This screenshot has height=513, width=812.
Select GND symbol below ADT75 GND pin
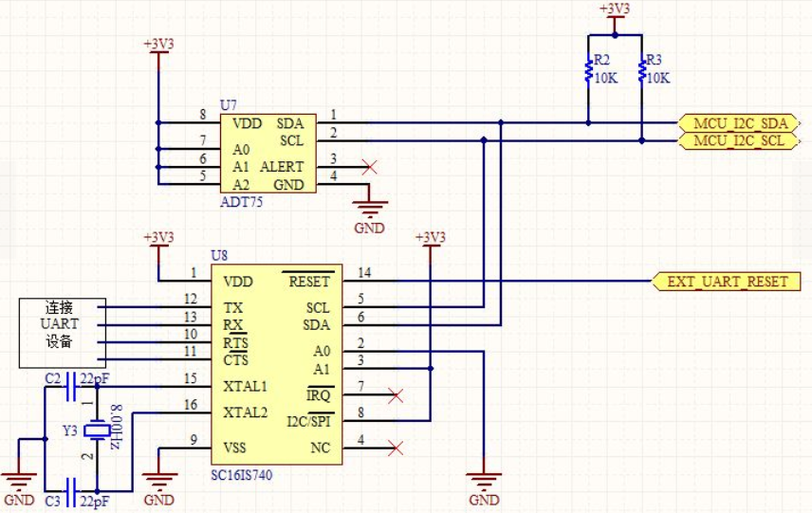pos(370,209)
